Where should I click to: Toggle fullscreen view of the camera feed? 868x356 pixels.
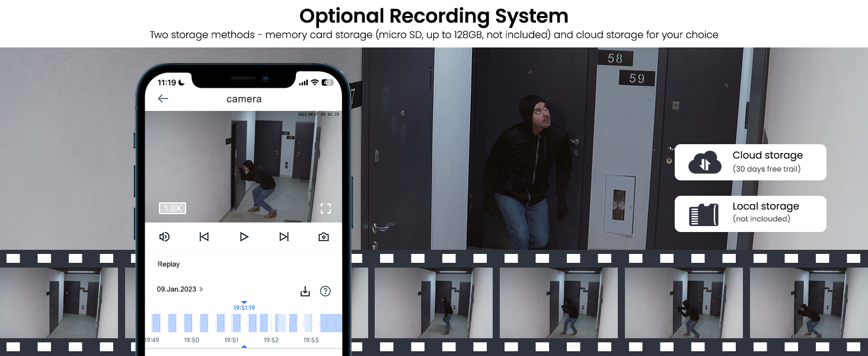(x=325, y=208)
